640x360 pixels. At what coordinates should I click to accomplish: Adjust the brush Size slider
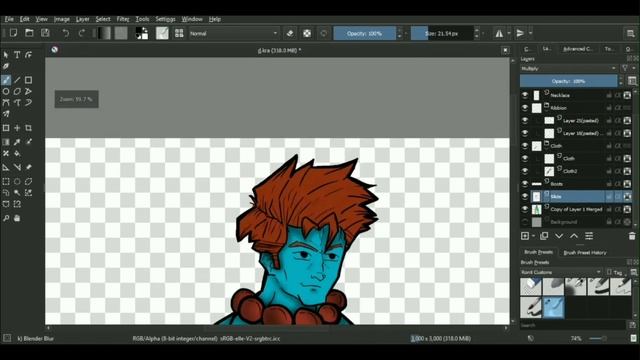tap(442, 33)
